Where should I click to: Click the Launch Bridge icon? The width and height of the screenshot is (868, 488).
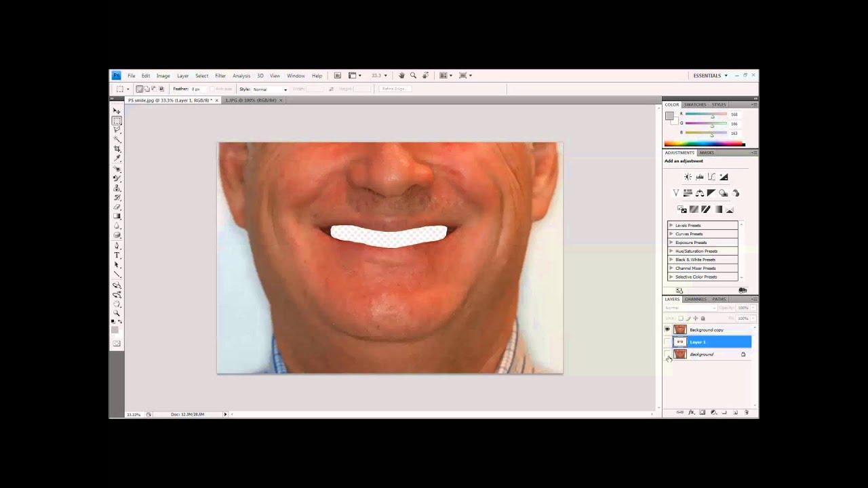tap(338, 75)
